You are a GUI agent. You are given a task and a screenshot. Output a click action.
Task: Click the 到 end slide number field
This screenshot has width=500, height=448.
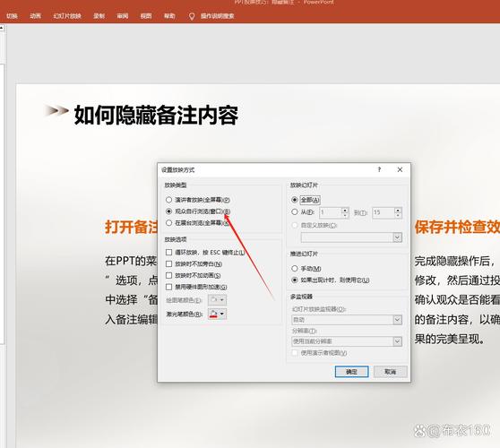point(383,212)
